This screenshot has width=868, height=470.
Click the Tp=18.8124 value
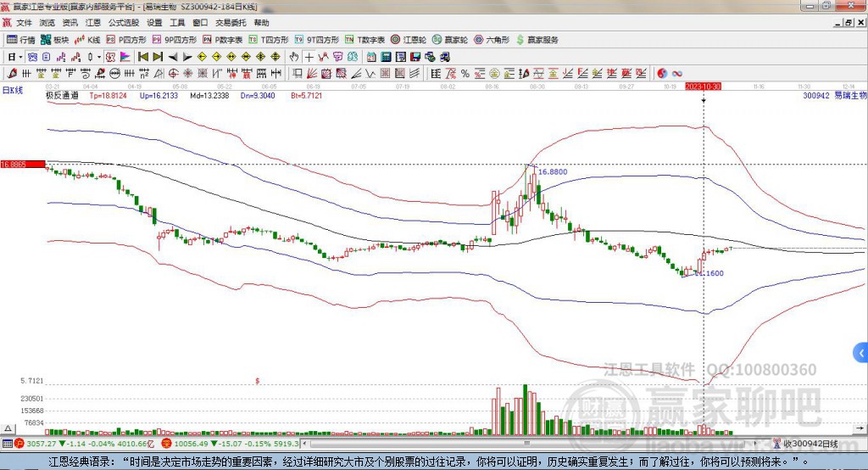[108, 95]
